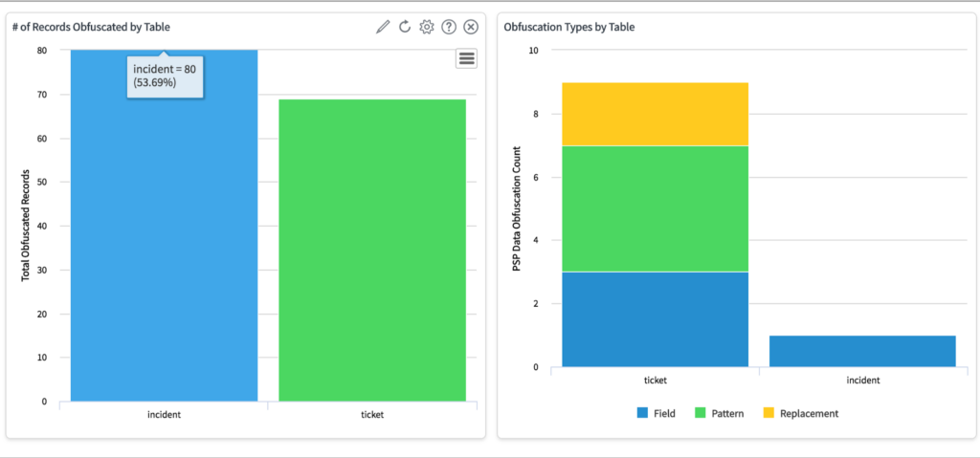980x458 pixels.
Task: Click the blue Field legend color swatch
Action: (x=642, y=413)
